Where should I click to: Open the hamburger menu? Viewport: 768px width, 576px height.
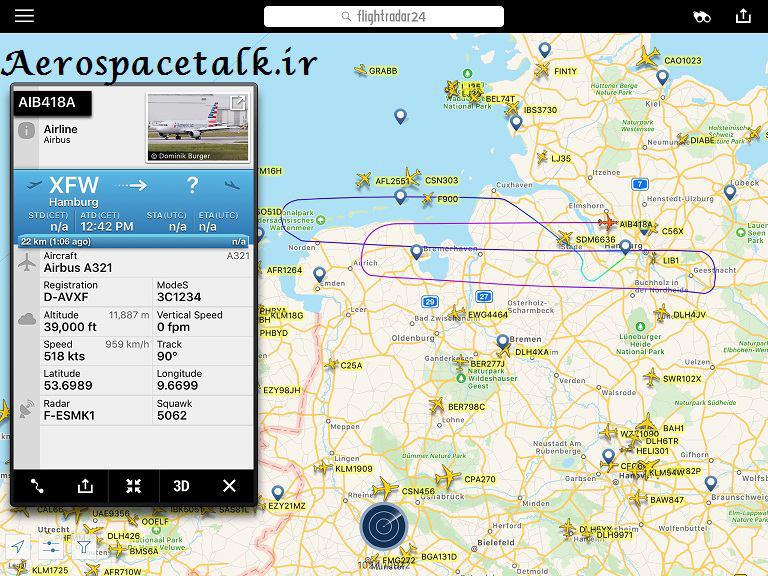(x=24, y=16)
